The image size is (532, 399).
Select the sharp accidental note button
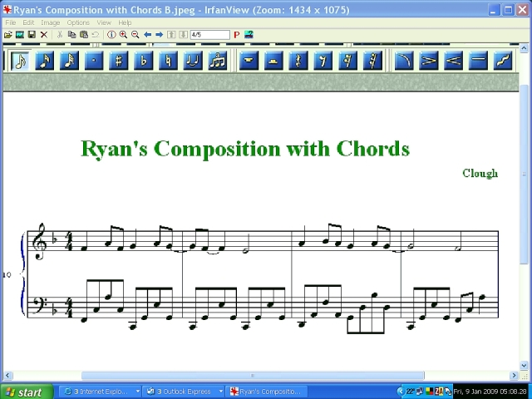point(119,61)
